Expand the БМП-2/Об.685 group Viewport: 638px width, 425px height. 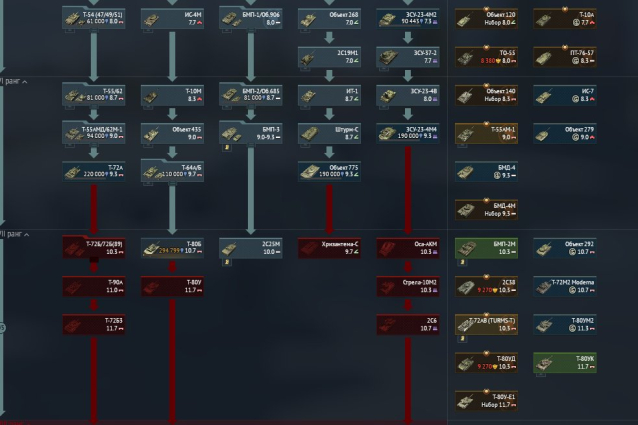[x=251, y=96]
